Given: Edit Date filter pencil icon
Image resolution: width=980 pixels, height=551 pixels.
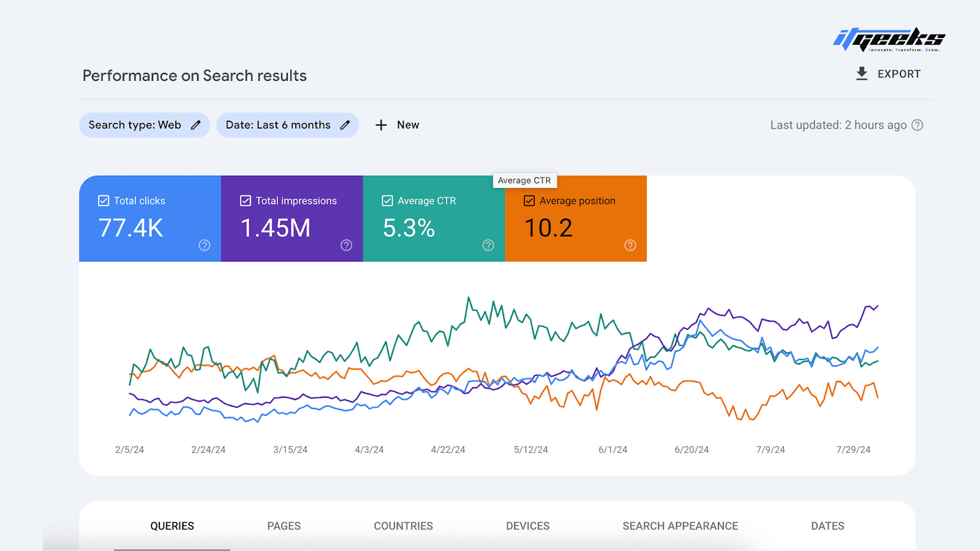Looking at the screenshot, I should coord(345,125).
